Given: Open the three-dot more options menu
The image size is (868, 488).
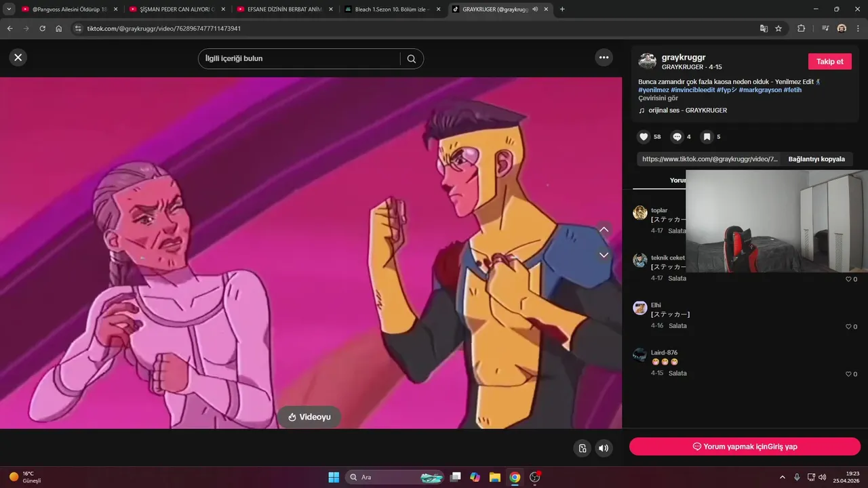Looking at the screenshot, I should [x=604, y=58].
